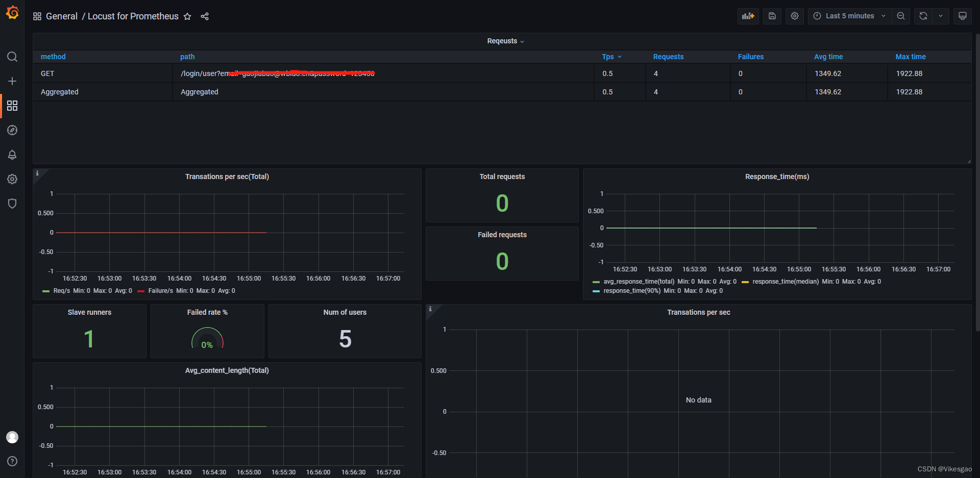The height and width of the screenshot is (478, 980).
Task: Sort by the Failures column header
Action: pyautogui.click(x=751, y=57)
